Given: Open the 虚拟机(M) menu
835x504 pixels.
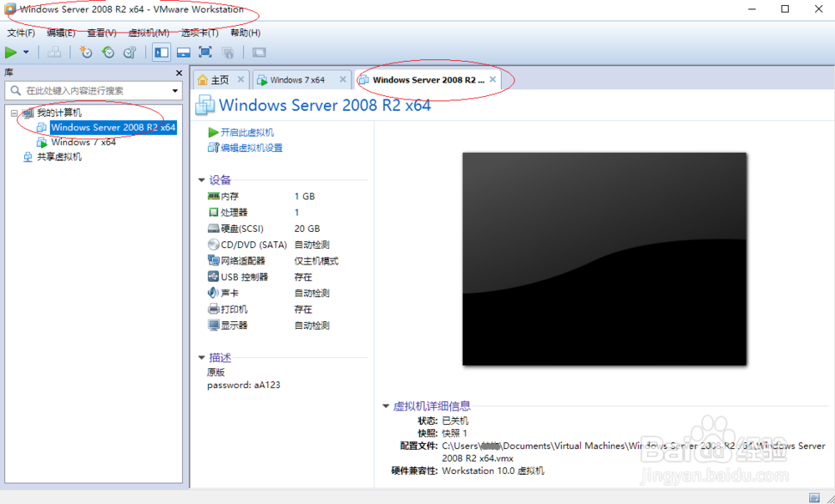Looking at the screenshot, I should click(149, 33).
